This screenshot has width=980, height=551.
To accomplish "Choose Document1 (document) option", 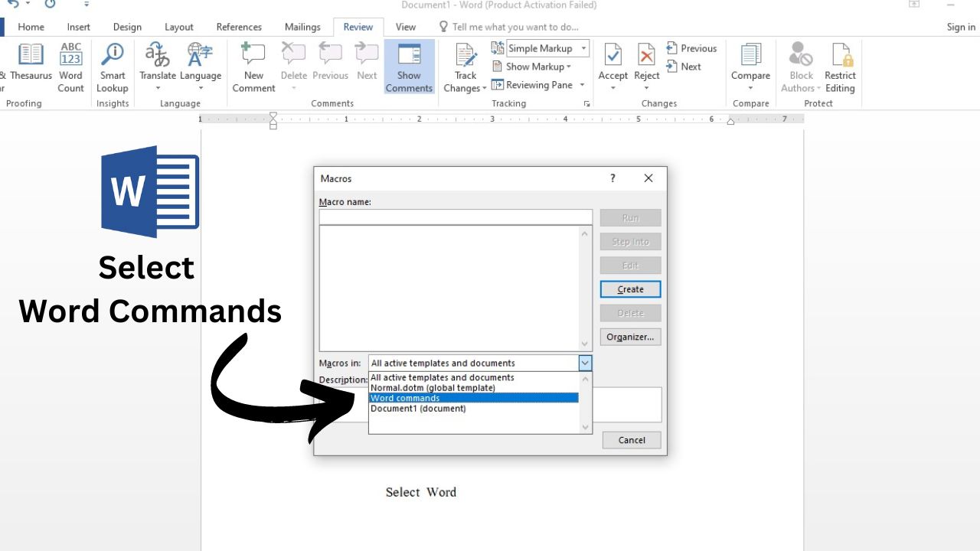I will (473, 409).
